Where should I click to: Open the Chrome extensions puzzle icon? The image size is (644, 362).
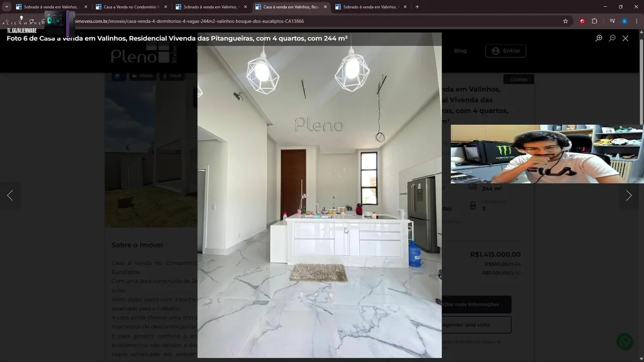tap(595, 21)
